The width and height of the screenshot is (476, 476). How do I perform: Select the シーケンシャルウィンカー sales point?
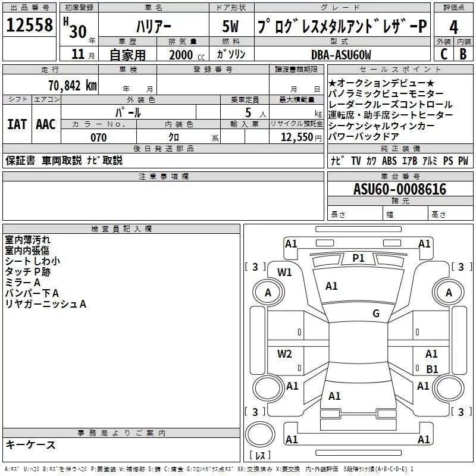coord(381,126)
